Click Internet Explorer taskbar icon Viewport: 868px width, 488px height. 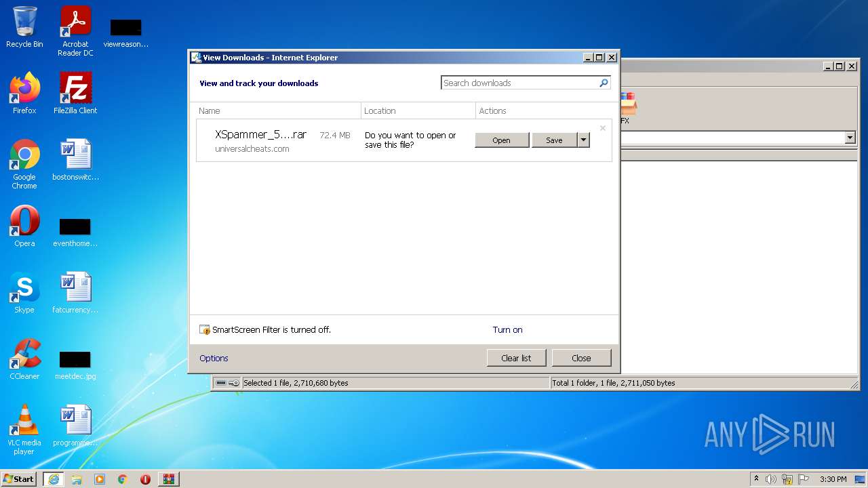54,479
